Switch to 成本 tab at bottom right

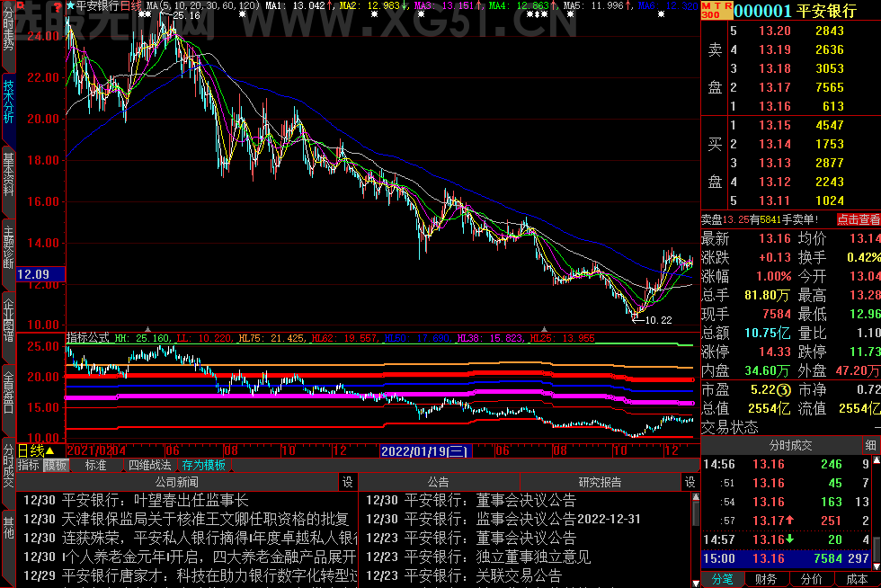(857, 579)
